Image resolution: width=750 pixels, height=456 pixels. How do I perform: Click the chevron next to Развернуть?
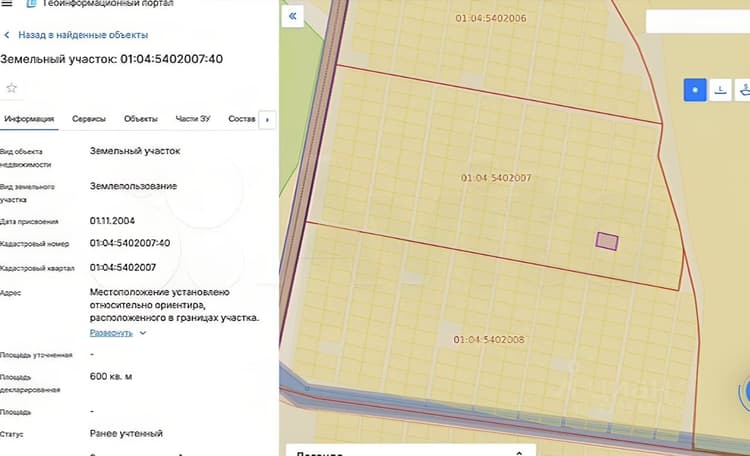coord(143,333)
